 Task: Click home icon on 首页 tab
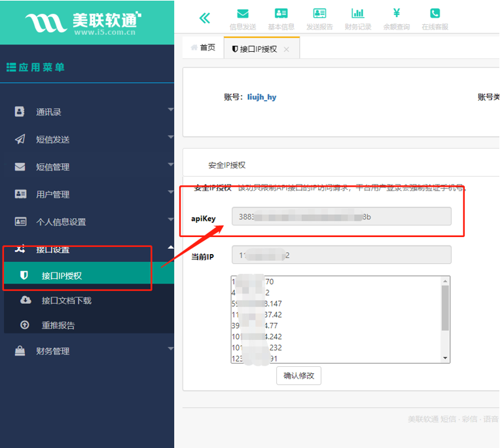click(x=194, y=48)
